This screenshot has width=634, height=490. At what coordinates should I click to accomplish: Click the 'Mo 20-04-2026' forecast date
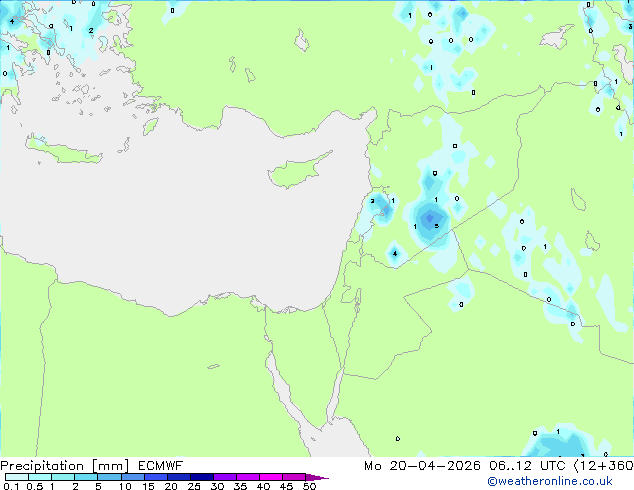(x=422, y=466)
